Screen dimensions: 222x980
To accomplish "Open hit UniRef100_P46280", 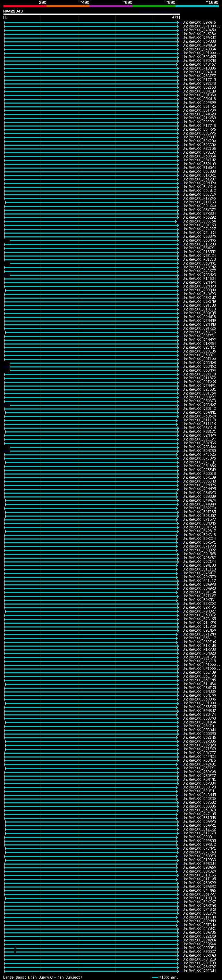I will 199,34.
